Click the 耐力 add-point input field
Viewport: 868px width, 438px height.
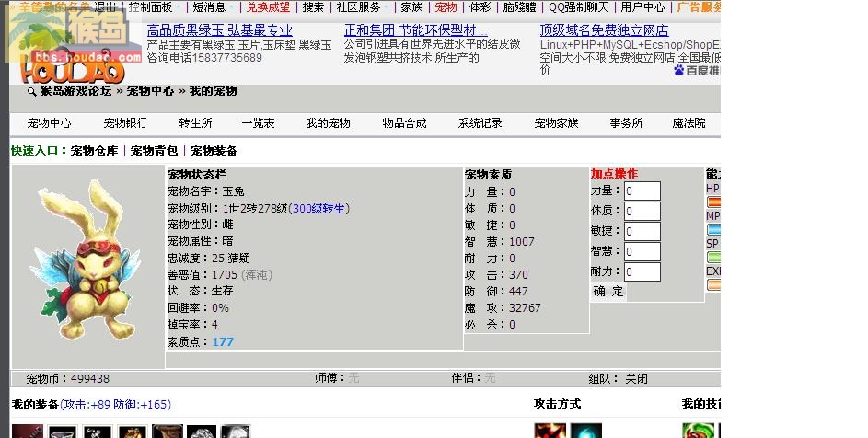642,271
